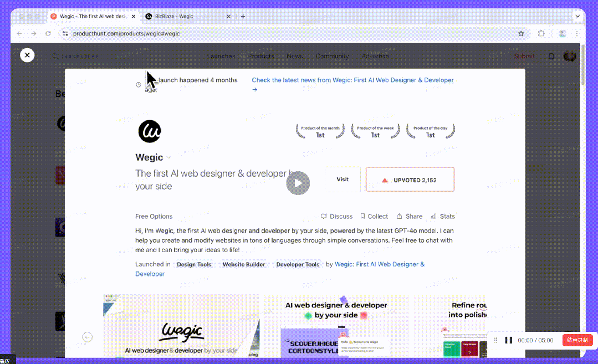Image resolution: width=598 pixels, height=364 pixels.
Task: Open the Discuss comments section
Action: [x=336, y=217]
